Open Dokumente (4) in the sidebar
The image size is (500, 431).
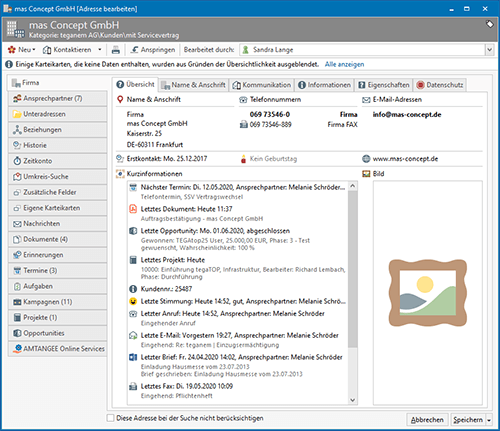pos(57,239)
